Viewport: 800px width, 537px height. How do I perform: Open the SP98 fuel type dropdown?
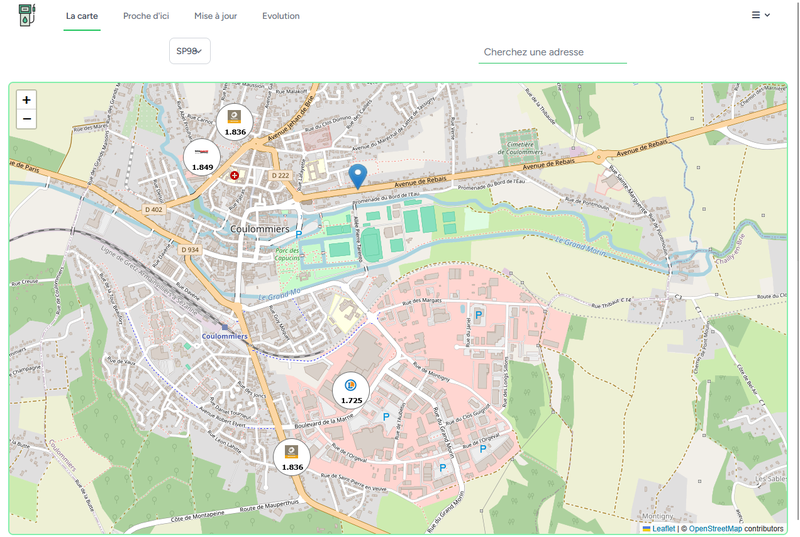[x=190, y=51]
